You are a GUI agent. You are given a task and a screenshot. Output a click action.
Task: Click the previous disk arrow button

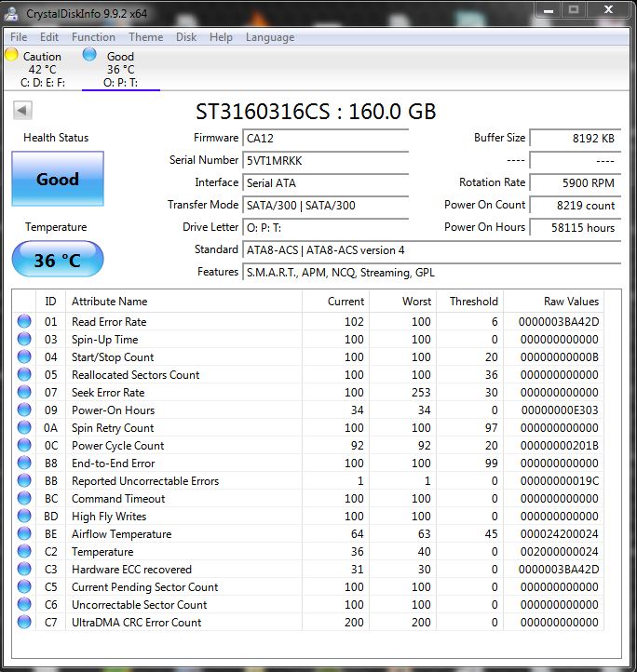coord(22,111)
